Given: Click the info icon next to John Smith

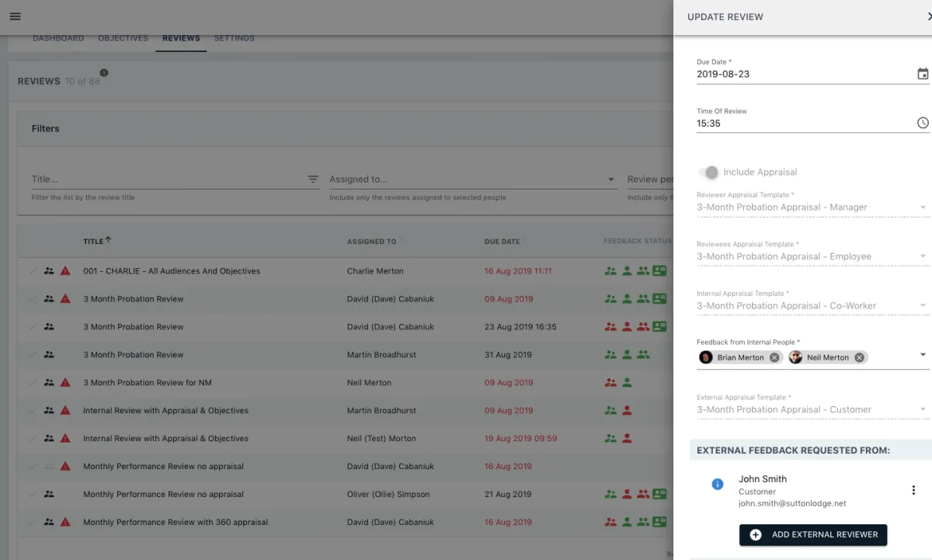Looking at the screenshot, I should coord(718,484).
